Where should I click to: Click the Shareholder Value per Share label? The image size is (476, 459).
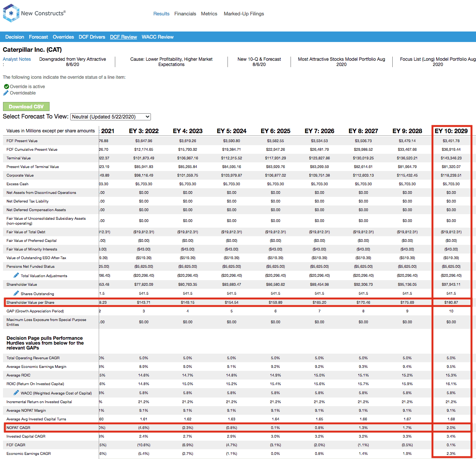pyautogui.click(x=30, y=303)
